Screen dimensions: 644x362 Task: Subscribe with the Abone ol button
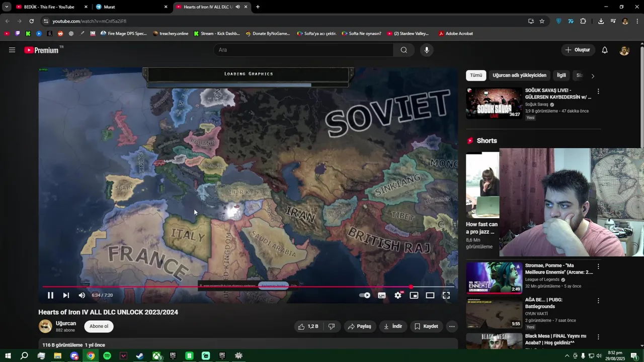click(99, 326)
